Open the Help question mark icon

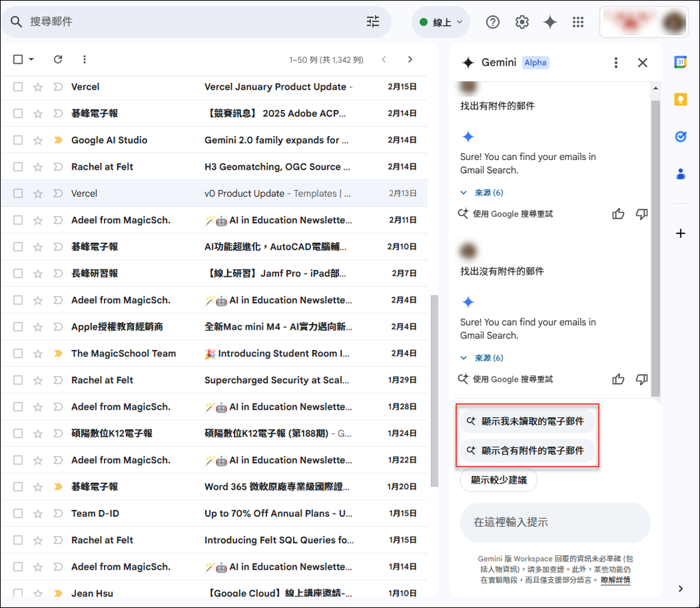492,22
